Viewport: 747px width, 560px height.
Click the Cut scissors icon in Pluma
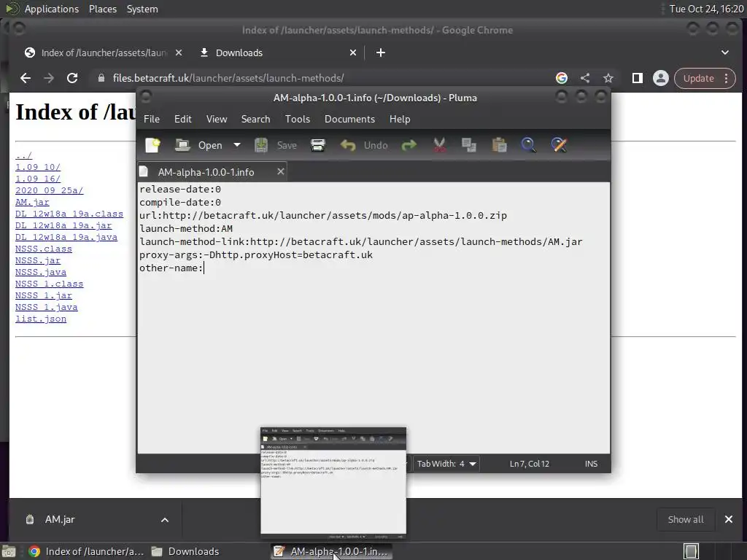point(439,145)
